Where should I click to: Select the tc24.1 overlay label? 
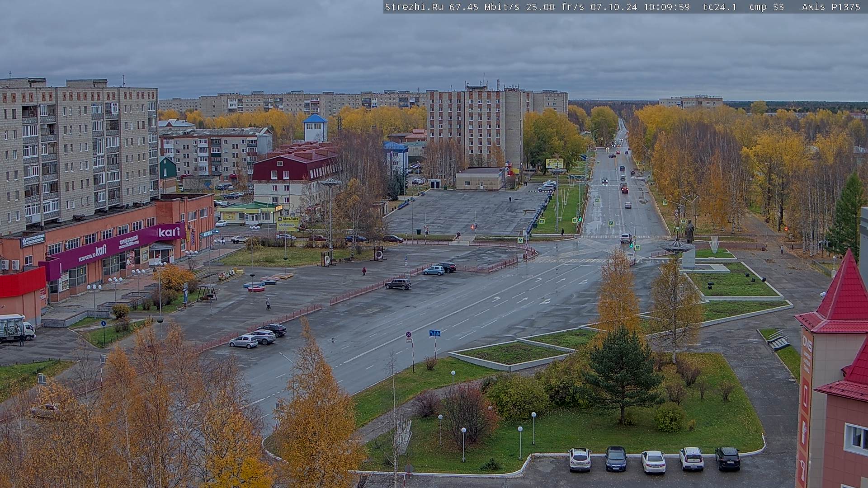click(720, 7)
